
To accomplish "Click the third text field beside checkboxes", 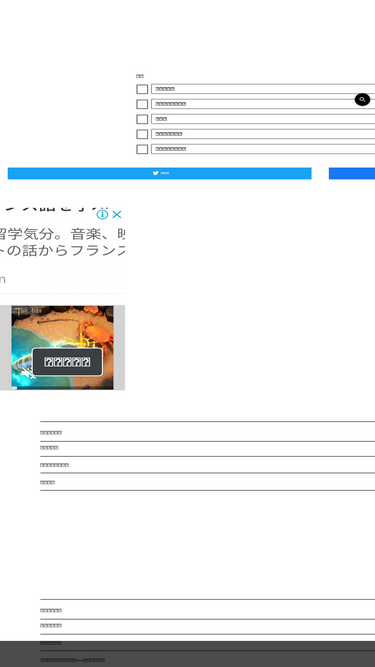I will [263, 119].
